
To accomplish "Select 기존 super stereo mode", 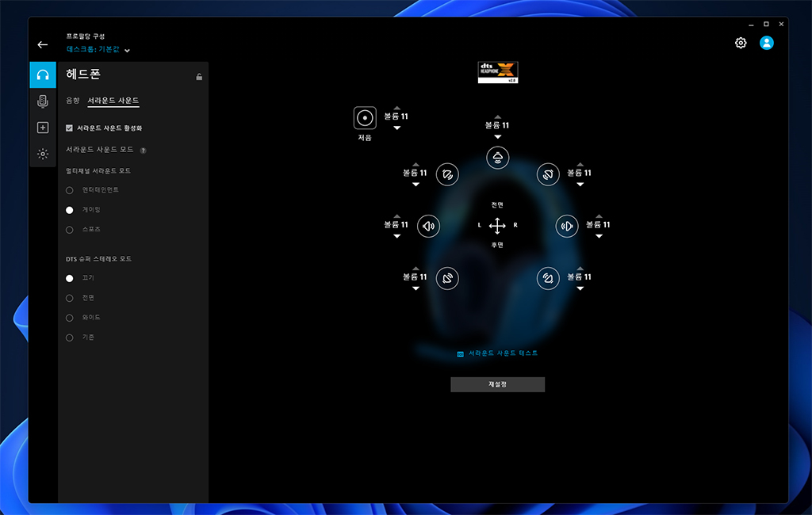I will (70, 338).
